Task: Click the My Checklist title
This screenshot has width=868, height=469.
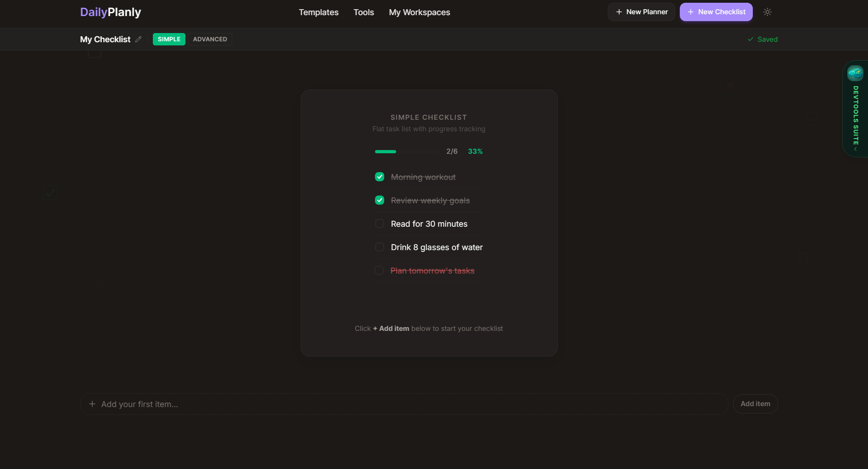Action: (x=105, y=39)
